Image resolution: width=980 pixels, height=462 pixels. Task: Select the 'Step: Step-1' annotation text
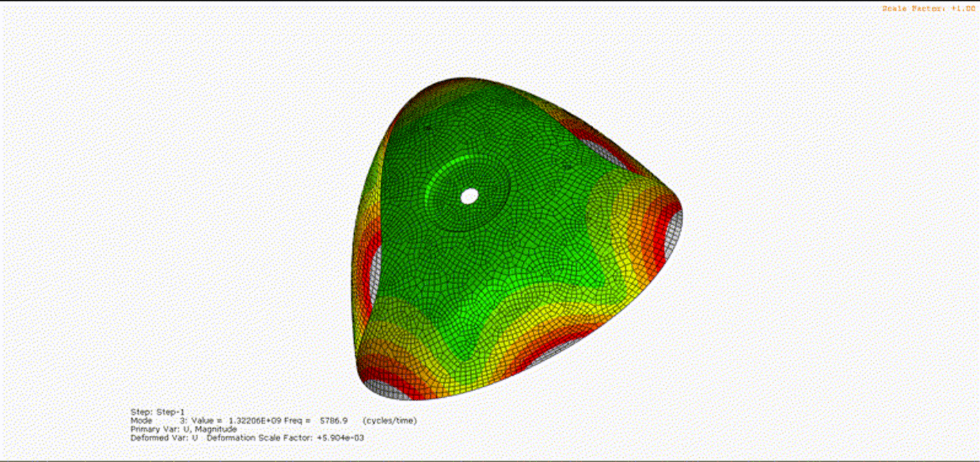[x=157, y=412]
